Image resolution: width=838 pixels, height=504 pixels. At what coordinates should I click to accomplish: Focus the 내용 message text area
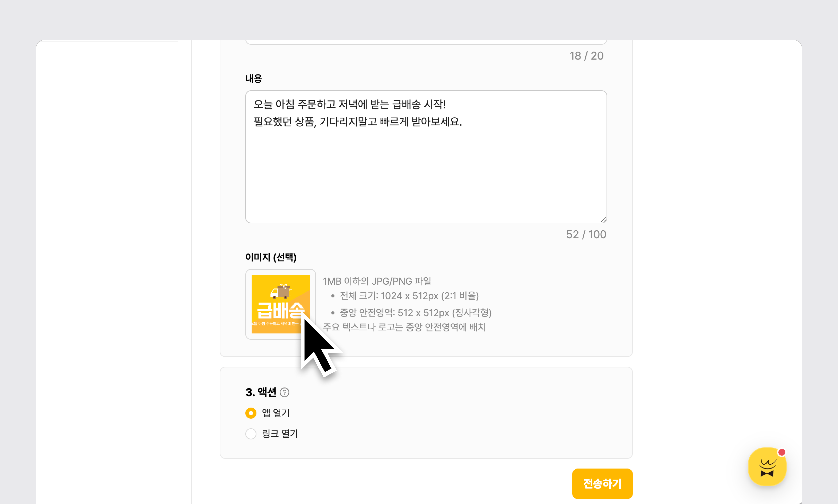(x=426, y=170)
